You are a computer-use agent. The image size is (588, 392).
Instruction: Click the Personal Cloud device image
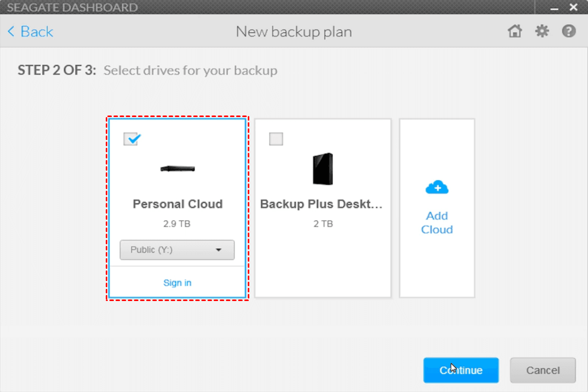[177, 169]
